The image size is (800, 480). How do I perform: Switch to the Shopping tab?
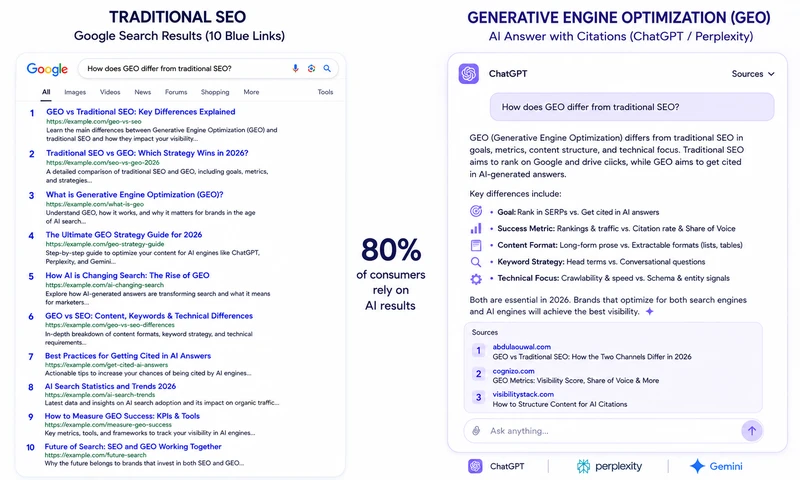[x=215, y=92]
